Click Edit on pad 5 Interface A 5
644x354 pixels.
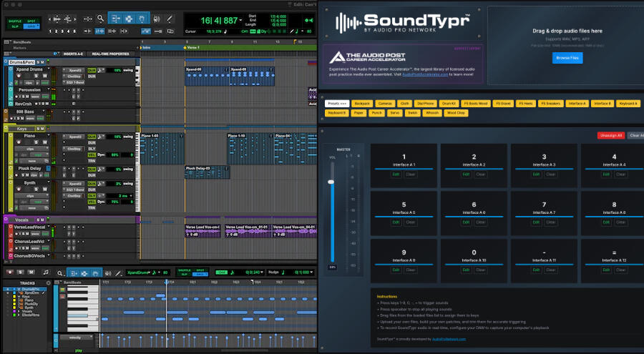396,222
